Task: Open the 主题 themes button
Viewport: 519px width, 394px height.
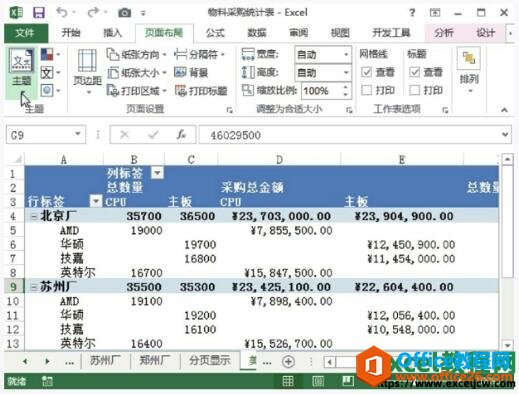Action: point(21,74)
